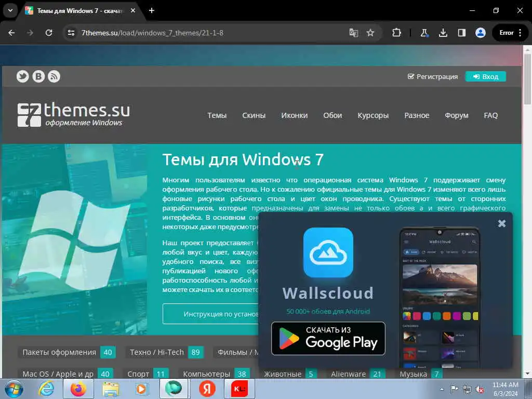Viewport: 532px width, 399px height.
Task: Go back with browser back arrow
Action: [x=11, y=33]
